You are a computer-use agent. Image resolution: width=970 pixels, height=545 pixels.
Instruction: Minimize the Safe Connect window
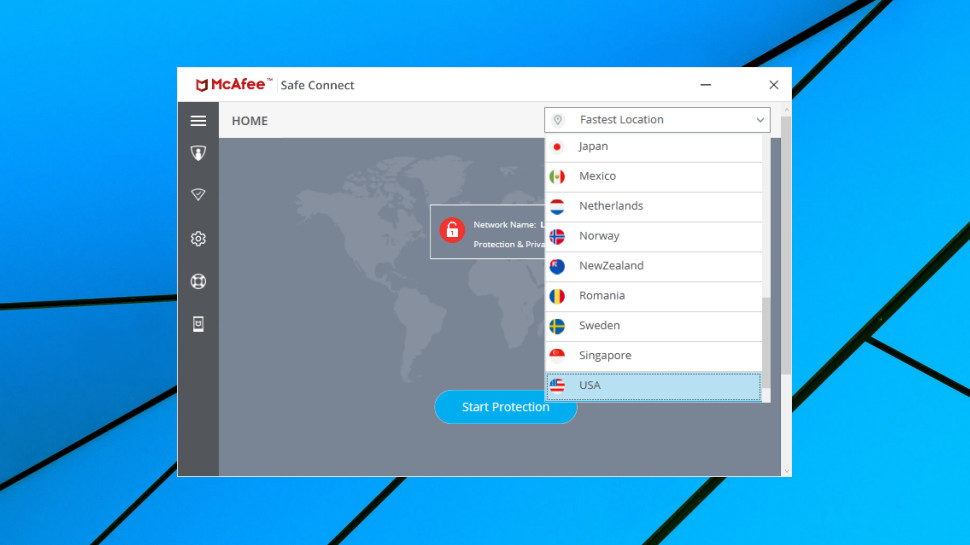tap(705, 85)
